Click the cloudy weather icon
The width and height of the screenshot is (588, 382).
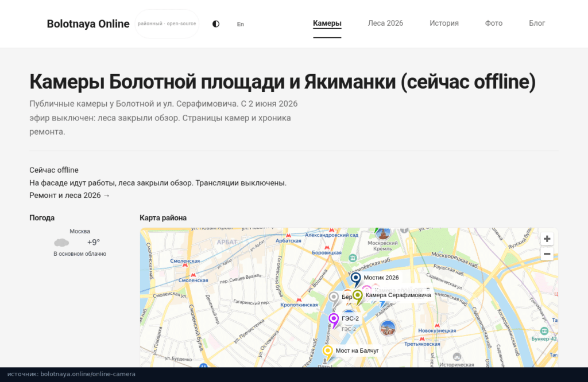(x=61, y=243)
